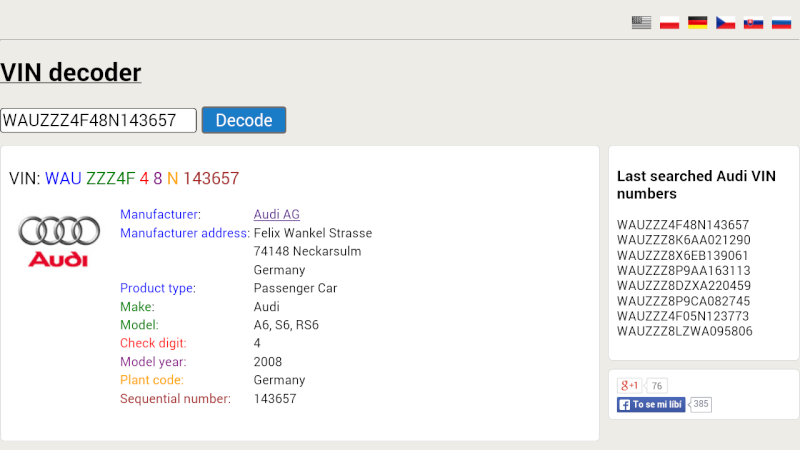Click the VIN decoder page heading

(70, 72)
